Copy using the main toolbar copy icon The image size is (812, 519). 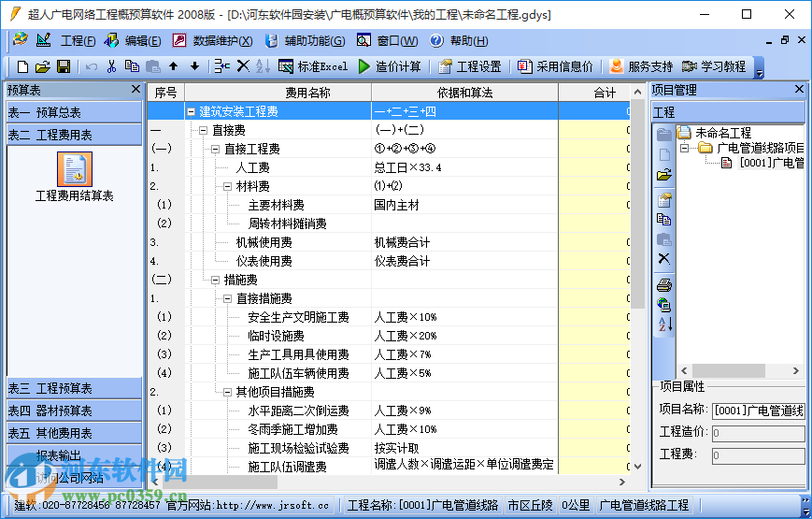(x=132, y=66)
